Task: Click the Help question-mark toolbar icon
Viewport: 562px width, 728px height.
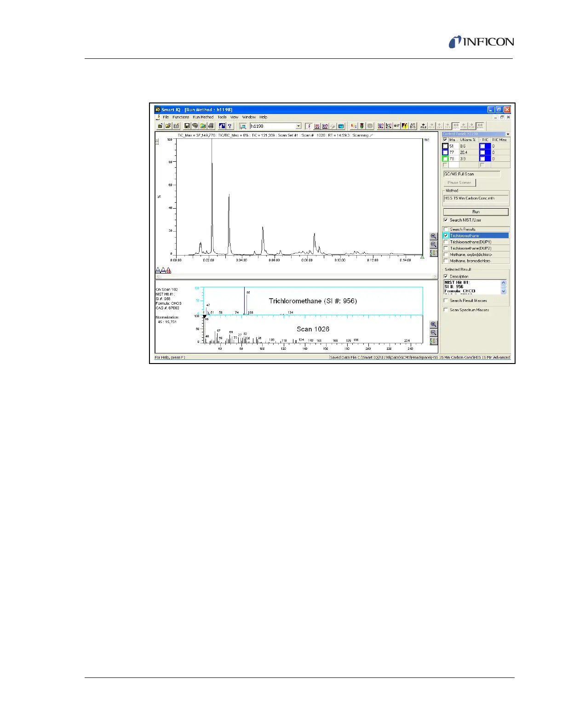Action: click(x=229, y=126)
